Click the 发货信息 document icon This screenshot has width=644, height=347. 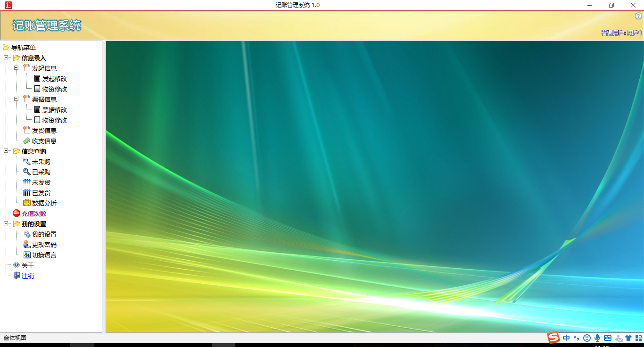pyautogui.click(x=27, y=131)
